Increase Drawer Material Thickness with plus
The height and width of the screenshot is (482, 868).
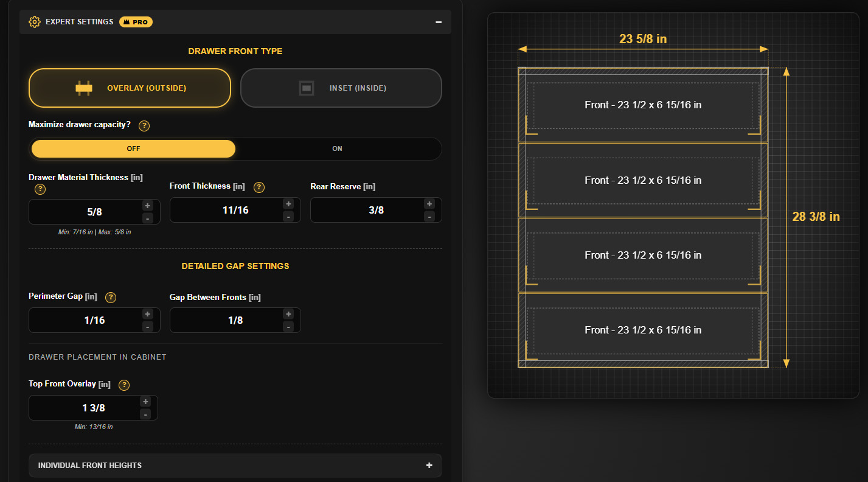tap(147, 206)
